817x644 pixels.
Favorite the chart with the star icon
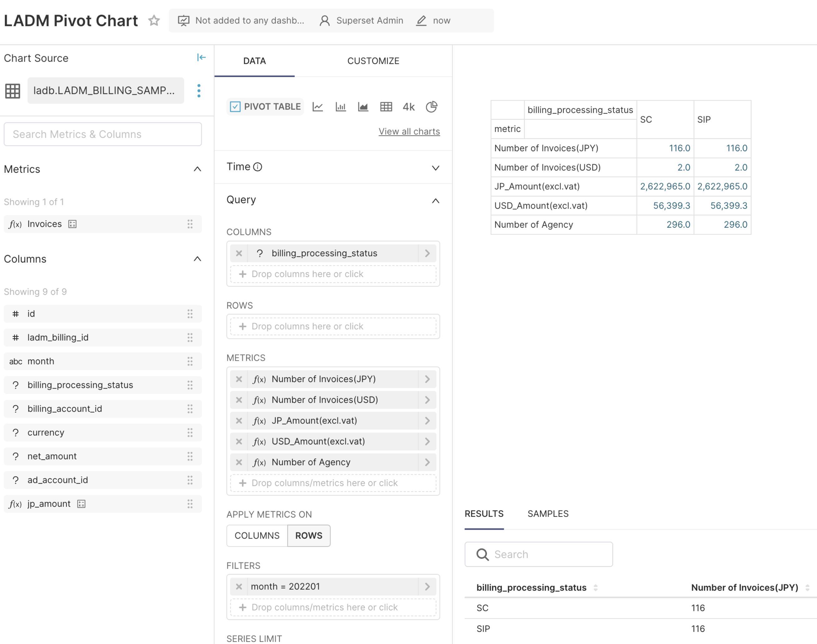point(154,20)
